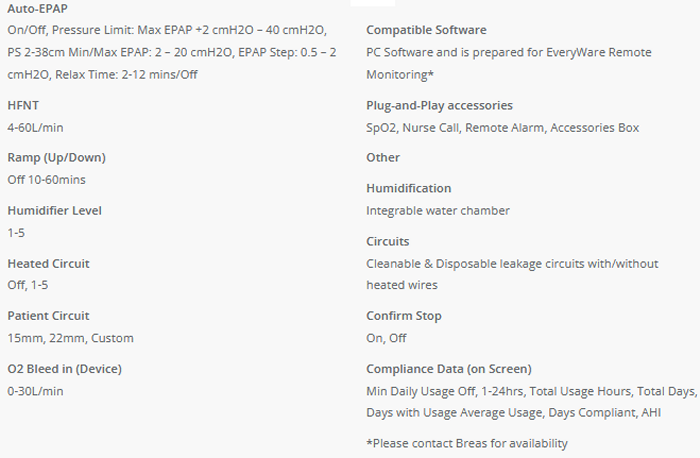Click the Compatible Software heading
The height and width of the screenshot is (458, 700).
(426, 30)
